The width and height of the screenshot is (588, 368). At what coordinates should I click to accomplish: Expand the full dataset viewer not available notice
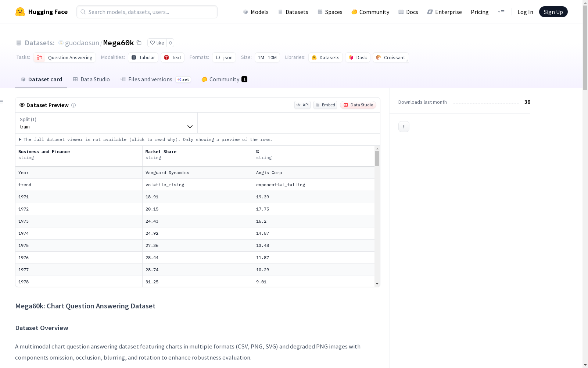[146, 139]
